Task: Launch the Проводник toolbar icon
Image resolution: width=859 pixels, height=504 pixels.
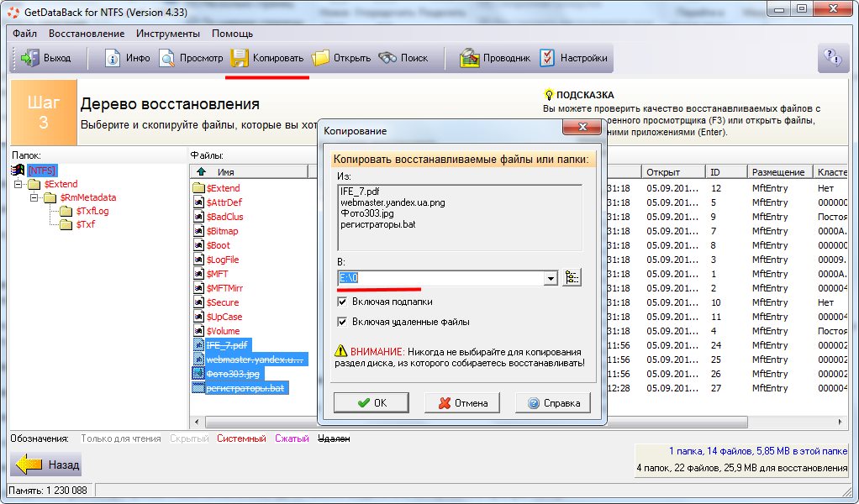Action: (x=470, y=58)
